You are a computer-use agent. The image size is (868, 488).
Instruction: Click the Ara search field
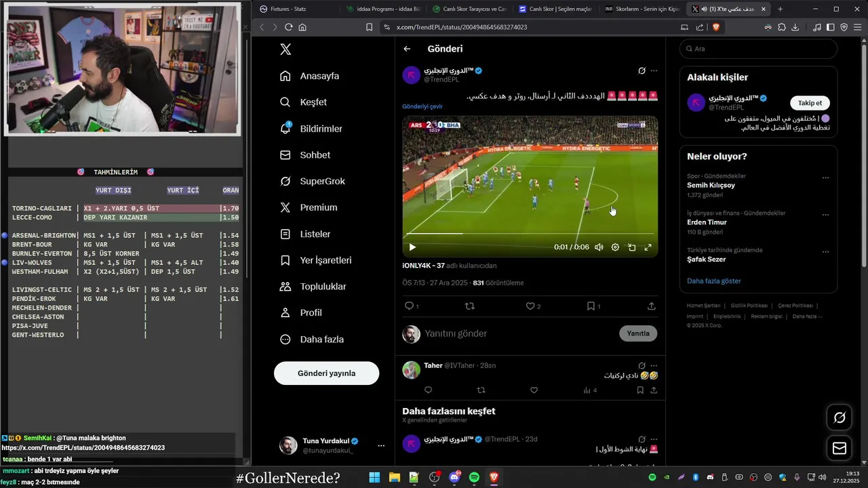tap(758, 49)
